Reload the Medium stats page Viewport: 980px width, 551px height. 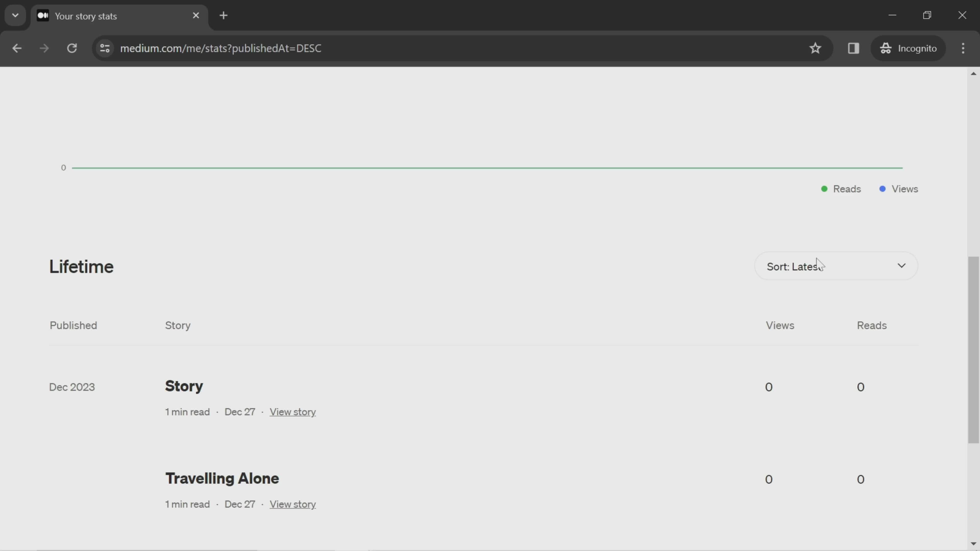[x=72, y=48]
